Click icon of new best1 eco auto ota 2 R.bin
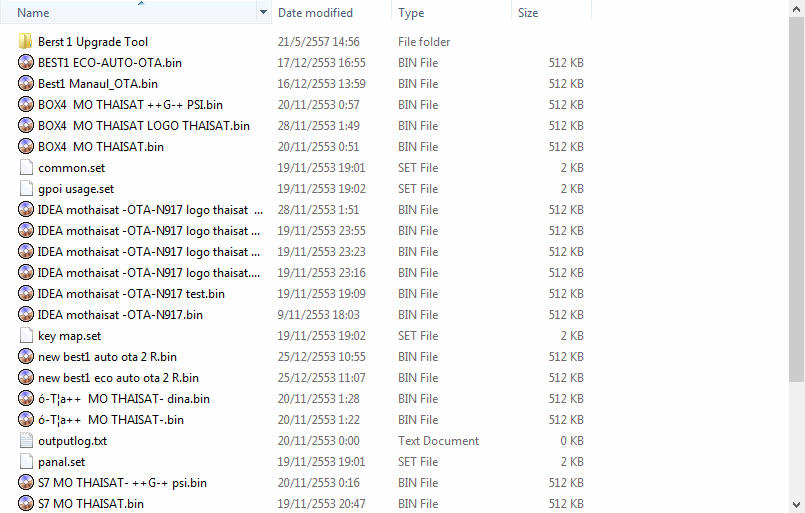This screenshot has height=513, width=805. tap(26, 378)
